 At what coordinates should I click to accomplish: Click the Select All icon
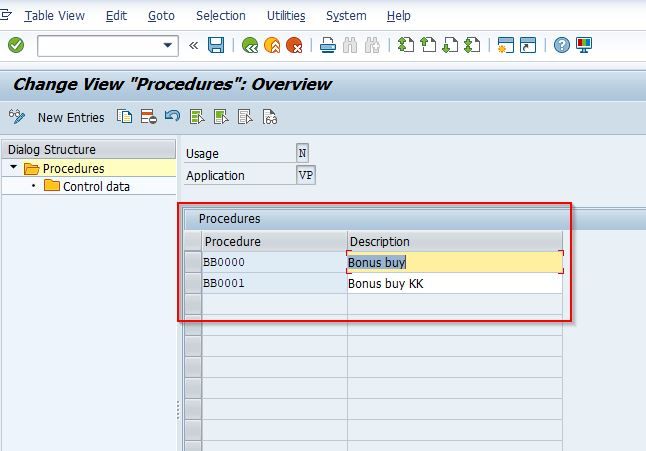[x=197, y=117]
